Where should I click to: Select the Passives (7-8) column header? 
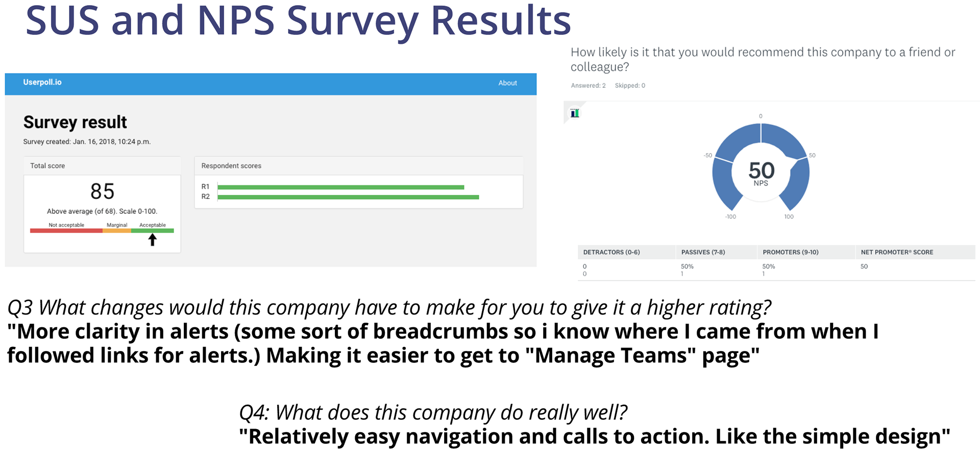703,252
